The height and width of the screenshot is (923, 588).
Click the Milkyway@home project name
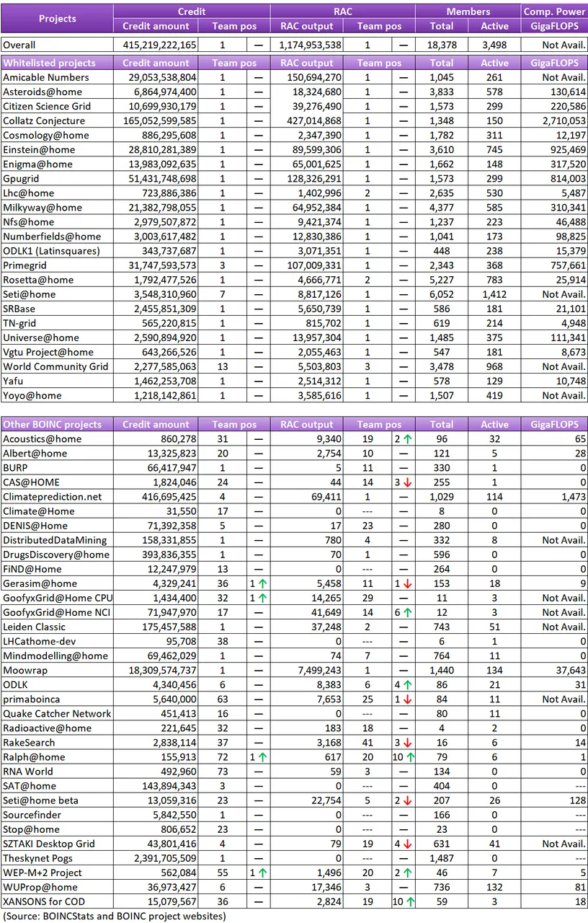point(42,207)
